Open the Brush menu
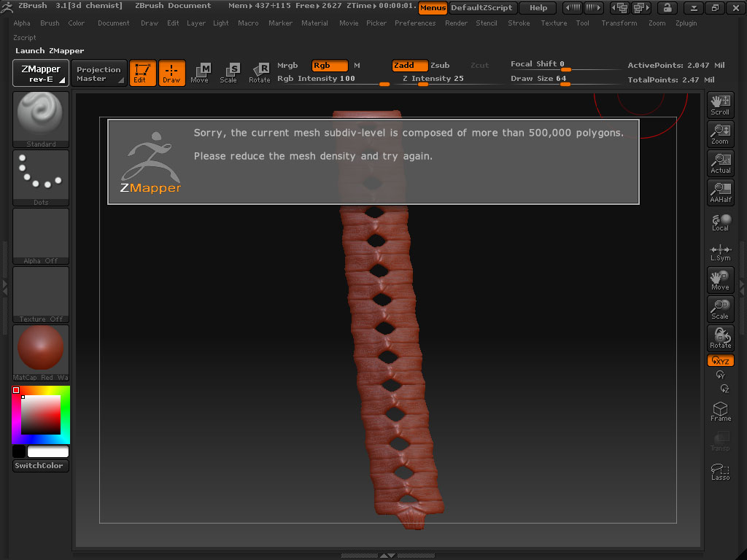The image size is (747, 560). click(50, 23)
